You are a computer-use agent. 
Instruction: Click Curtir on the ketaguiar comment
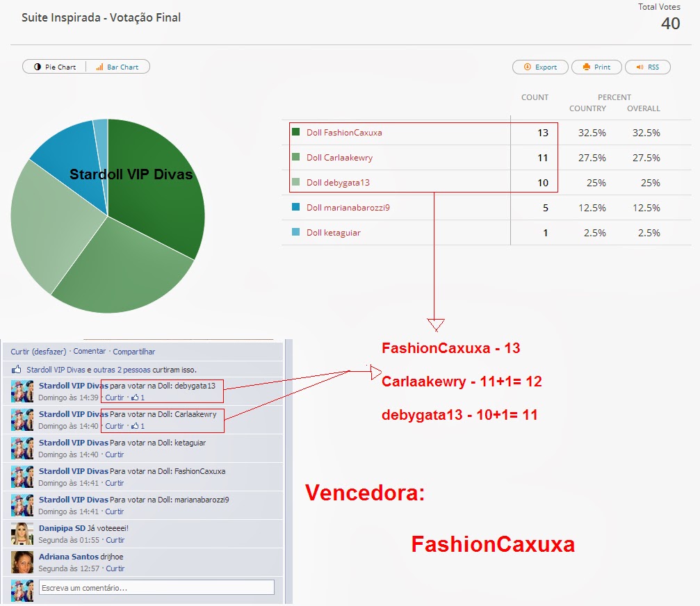115,454
